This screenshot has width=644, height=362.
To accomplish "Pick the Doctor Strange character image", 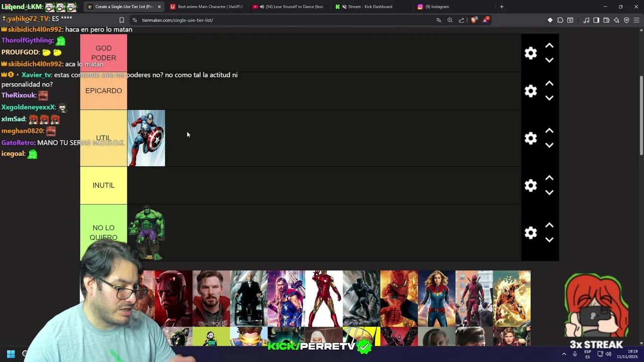I will (211, 299).
